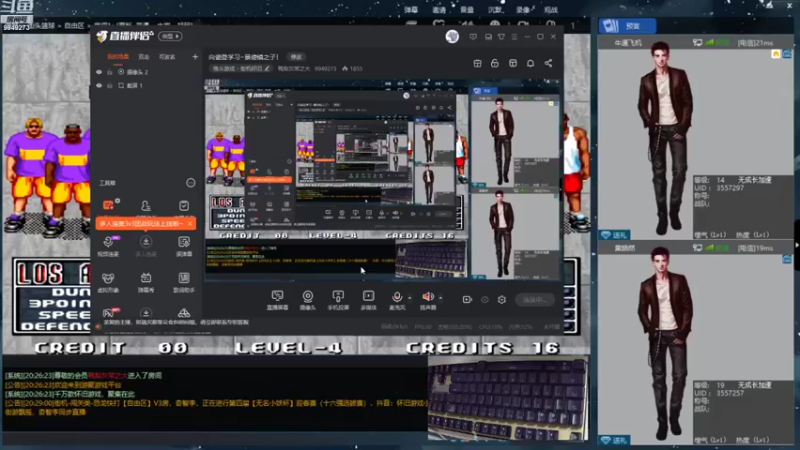Add a 摄像头 camera source
This screenshot has width=800, height=450.
(x=308, y=300)
